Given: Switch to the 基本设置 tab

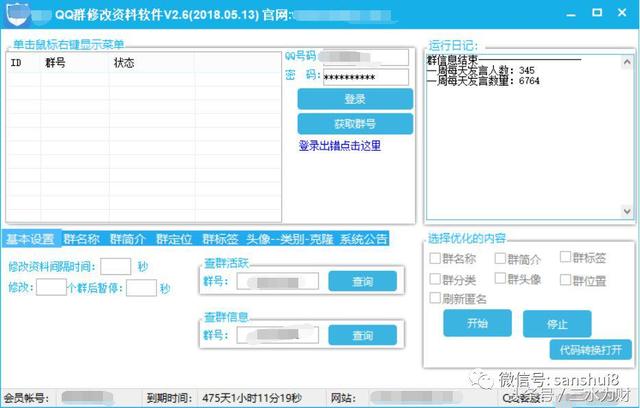Looking at the screenshot, I should 31,239.
